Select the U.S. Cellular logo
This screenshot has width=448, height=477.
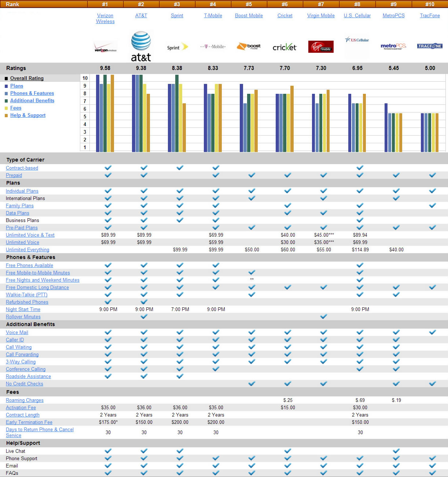click(357, 40)
